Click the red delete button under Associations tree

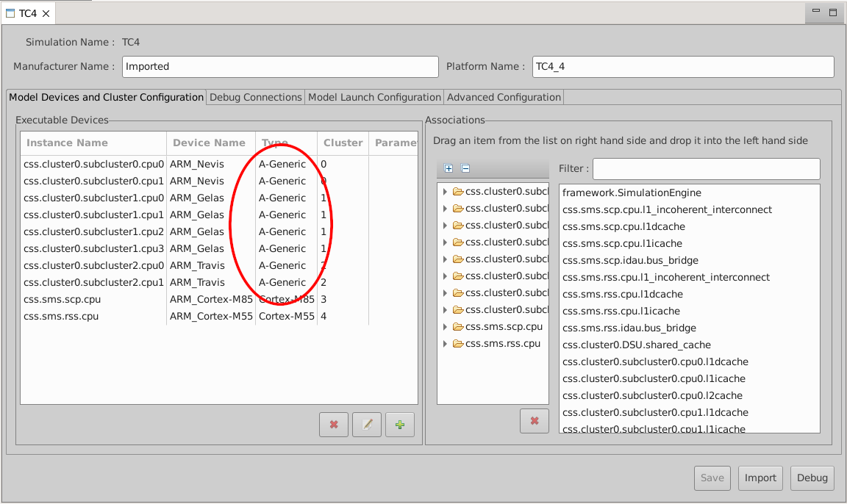(x=535, y=421)
